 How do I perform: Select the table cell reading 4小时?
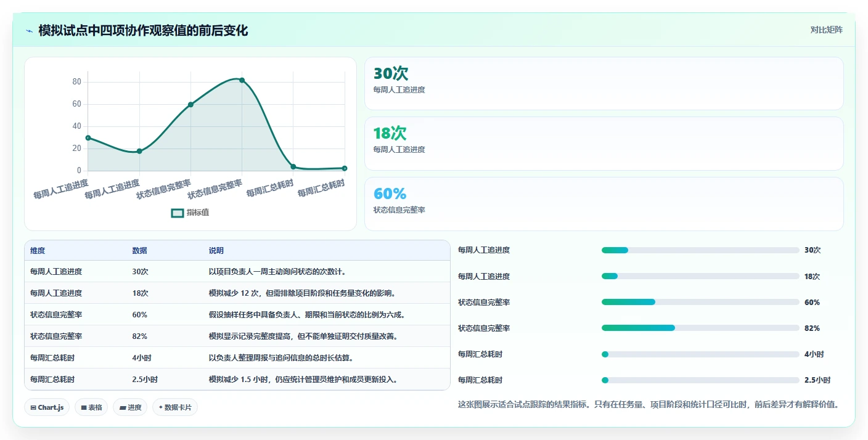pos(142,358)
